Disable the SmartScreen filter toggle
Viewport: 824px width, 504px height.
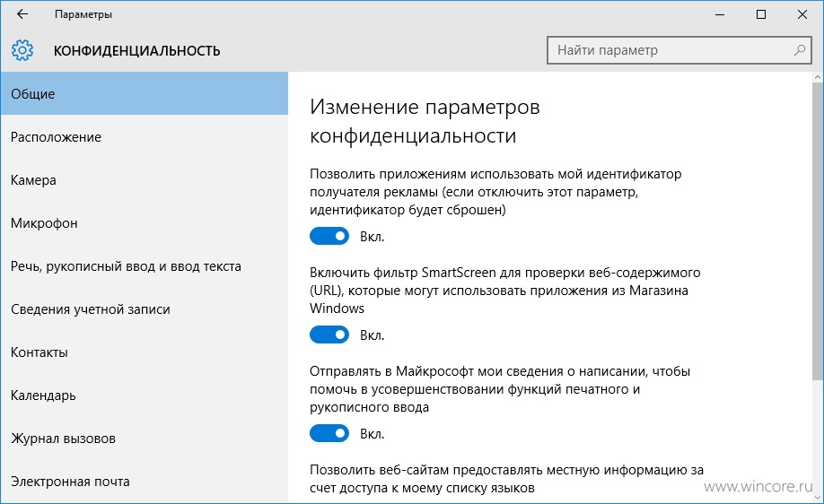tap(329, 335)
